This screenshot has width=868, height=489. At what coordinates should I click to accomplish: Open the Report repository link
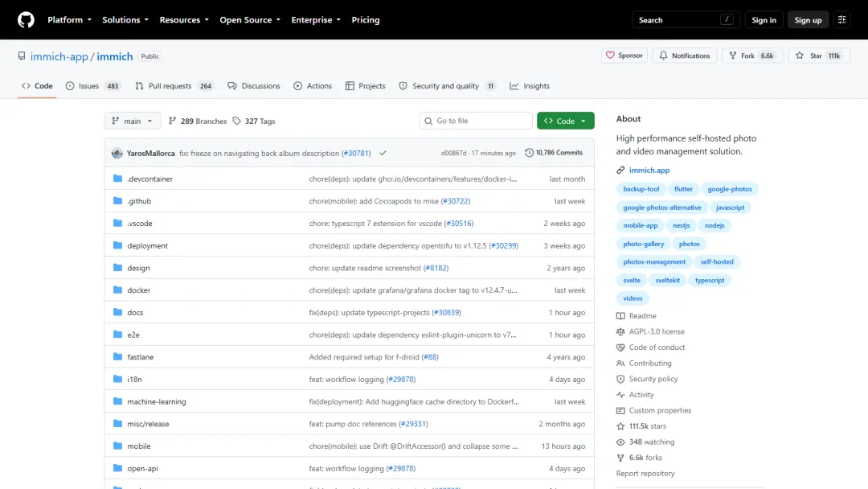pyautogui.click(x=645, y=474)
